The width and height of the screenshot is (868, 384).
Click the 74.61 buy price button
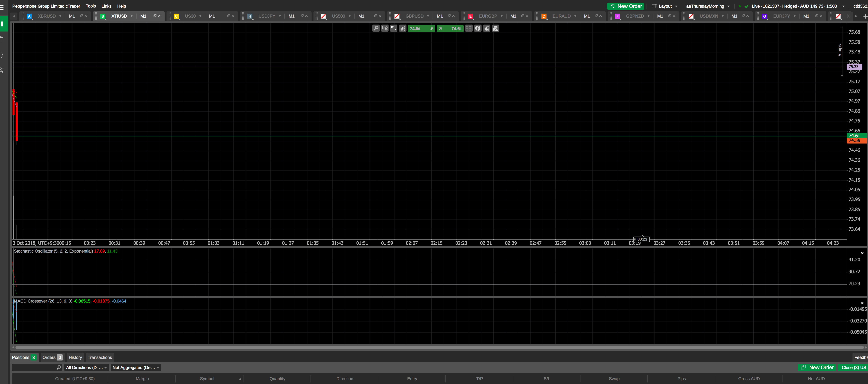coord(450,29)
